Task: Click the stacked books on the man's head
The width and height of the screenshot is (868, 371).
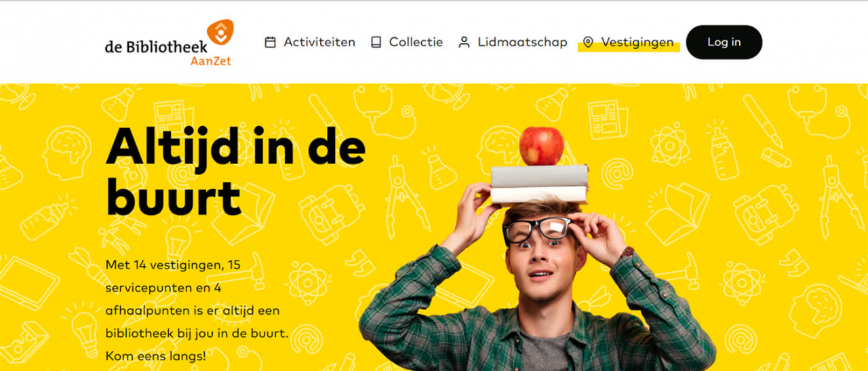Action: (x=539, y=184)
